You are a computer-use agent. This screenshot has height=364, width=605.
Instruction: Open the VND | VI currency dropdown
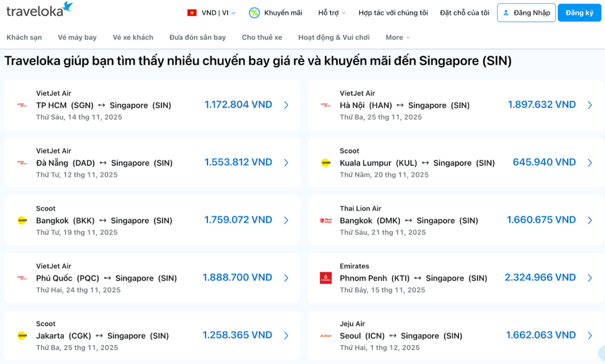click(x=218, y=13)
